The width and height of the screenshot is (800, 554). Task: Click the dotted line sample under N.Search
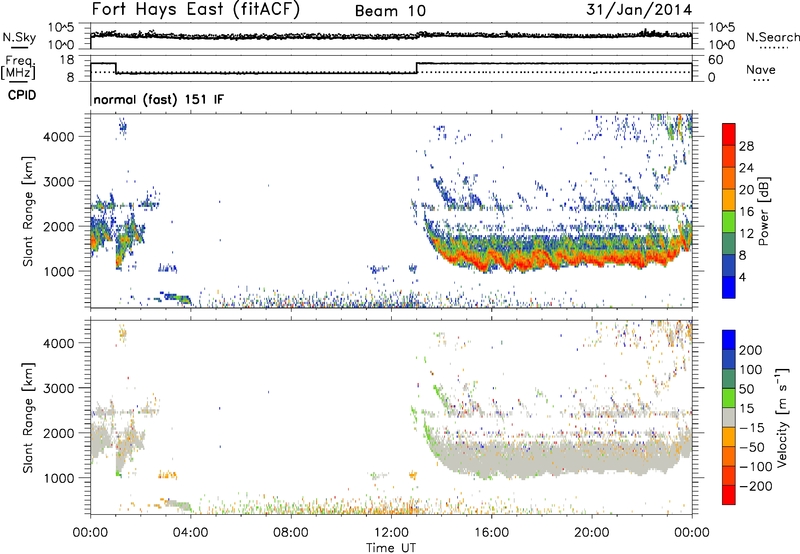[x=774, y=48]
